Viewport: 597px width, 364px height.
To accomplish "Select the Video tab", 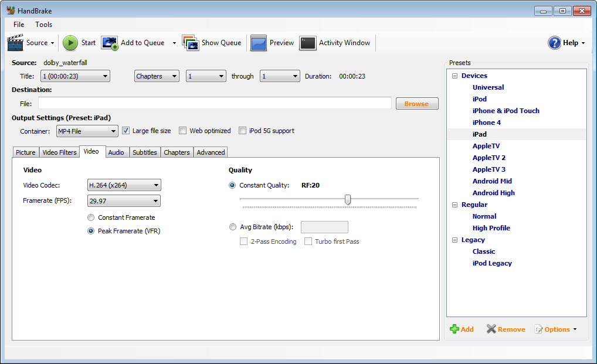I will (91, 151).
